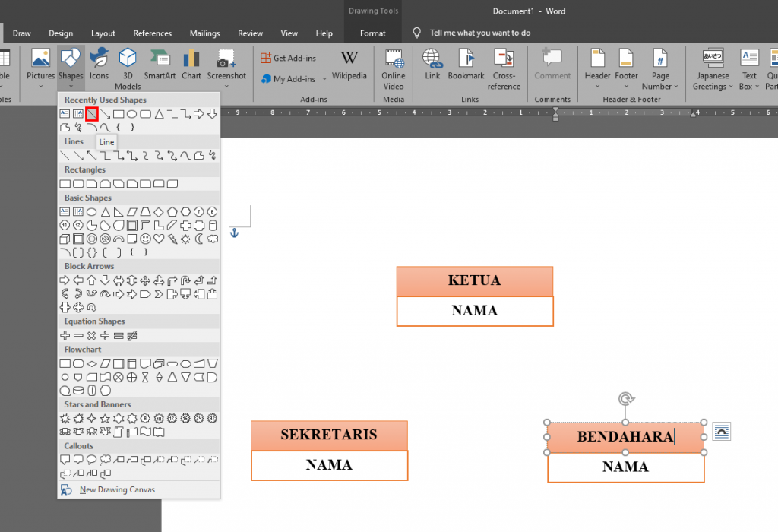Click the Bookmark button
The width and height of the screenshot is (778, 532).
click(466, 66)
